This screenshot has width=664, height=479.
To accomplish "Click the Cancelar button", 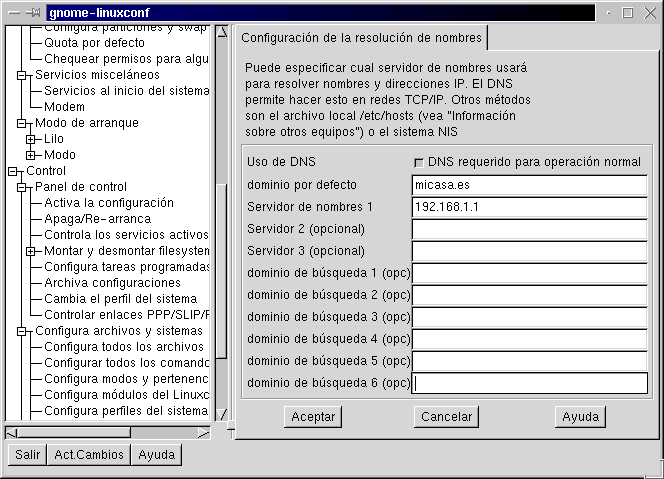I will coord(446,417).
